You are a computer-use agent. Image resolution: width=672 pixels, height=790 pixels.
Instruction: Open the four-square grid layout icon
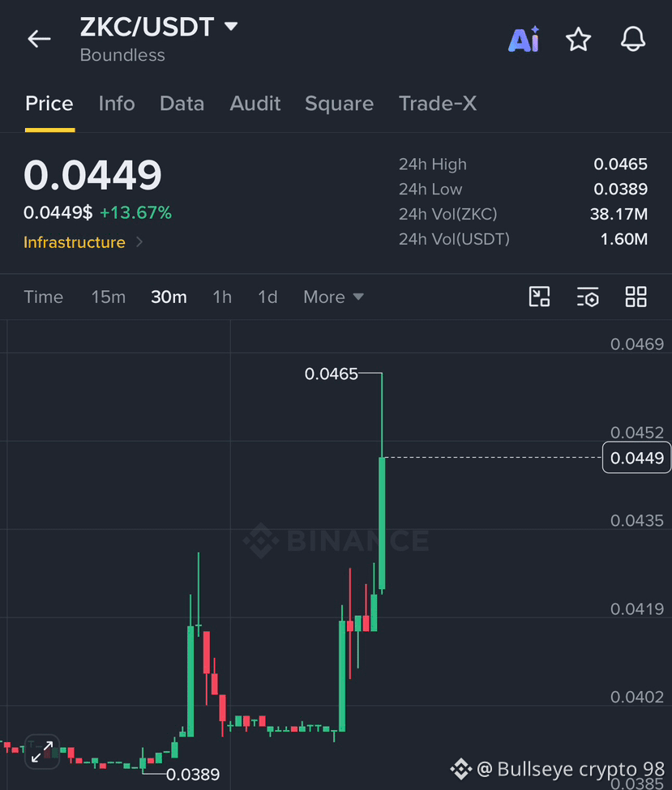tap(636, 297)
